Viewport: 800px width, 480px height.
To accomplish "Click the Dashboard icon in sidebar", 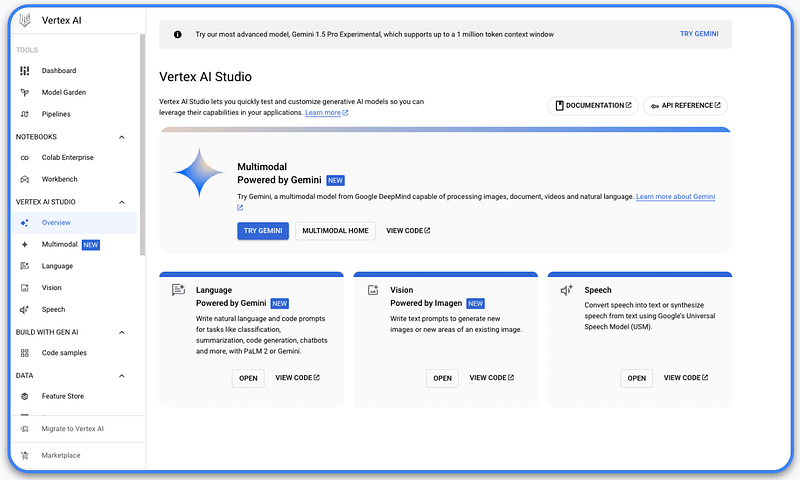I will pyautogui.click(x=24, y=70).
